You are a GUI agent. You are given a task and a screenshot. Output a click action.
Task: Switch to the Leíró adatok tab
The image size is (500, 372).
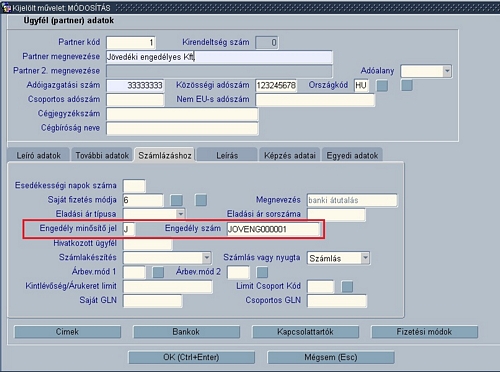(x=38, y=155)
